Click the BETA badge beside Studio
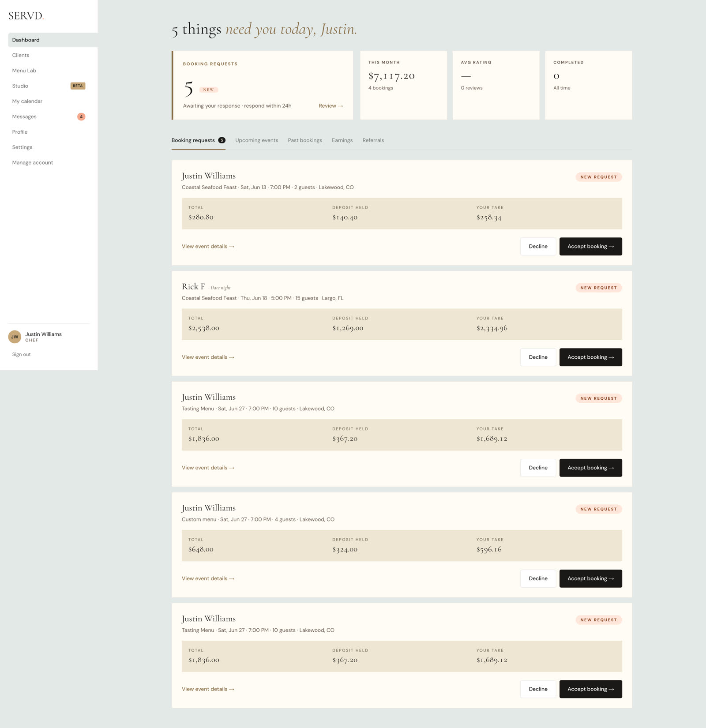Screen dimensions: 706x728 pyautogui.click(x=78, y=86)
